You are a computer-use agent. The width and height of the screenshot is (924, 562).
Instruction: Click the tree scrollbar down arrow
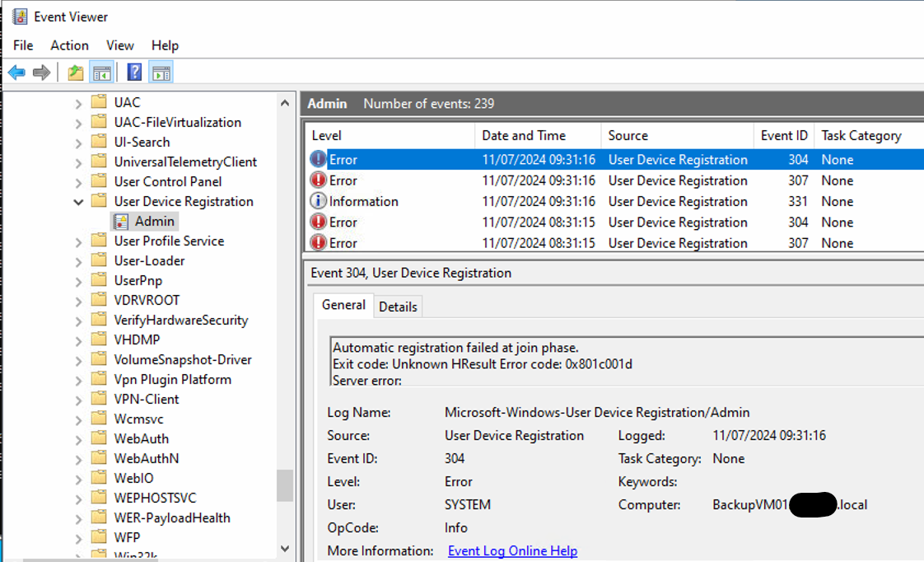click(285, 549)
